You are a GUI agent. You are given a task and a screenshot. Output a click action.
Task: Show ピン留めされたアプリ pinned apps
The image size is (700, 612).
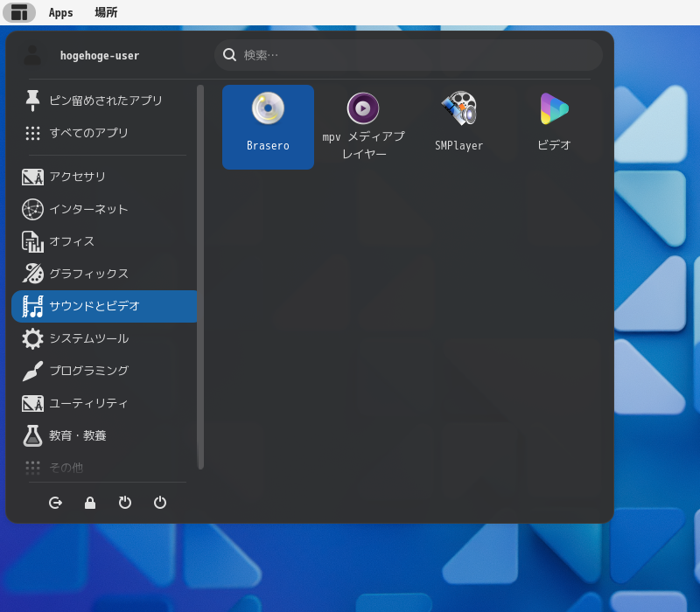[x=104, y=101]
